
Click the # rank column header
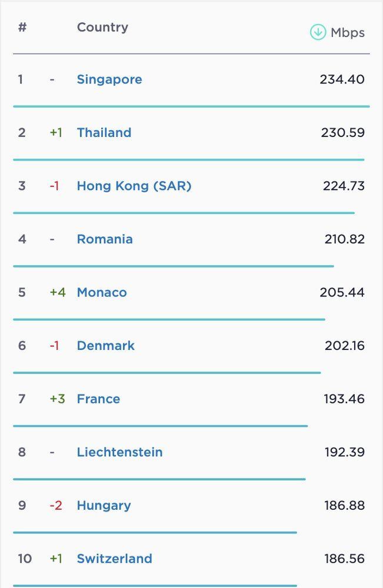tap(22, 27)
